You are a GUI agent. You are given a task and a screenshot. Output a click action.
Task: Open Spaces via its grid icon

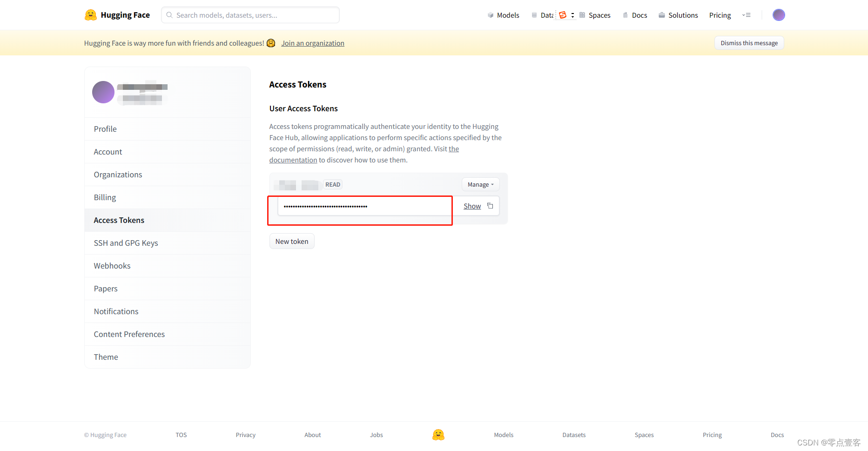click(582, 15)
